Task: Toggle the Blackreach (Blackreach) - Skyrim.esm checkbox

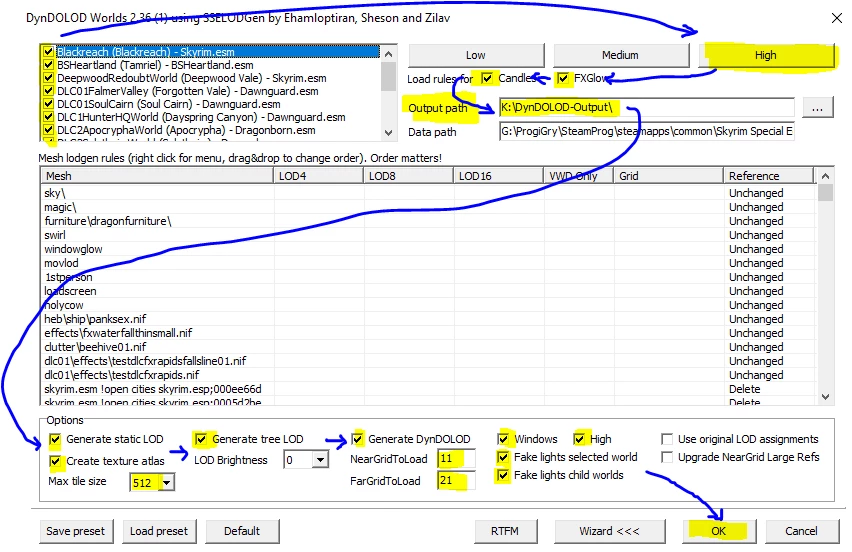Action: (48, 52)
